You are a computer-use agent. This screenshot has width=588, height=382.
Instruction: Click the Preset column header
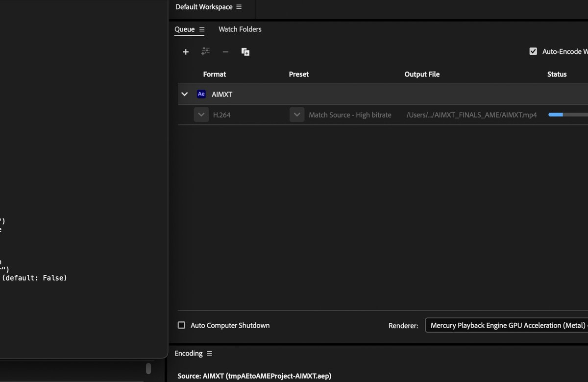299,74
